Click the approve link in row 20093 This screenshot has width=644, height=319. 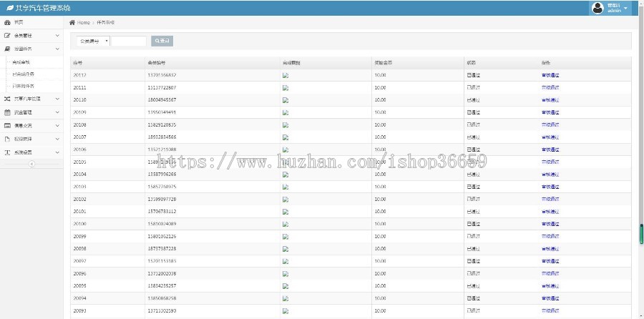[x=550, y=311]
